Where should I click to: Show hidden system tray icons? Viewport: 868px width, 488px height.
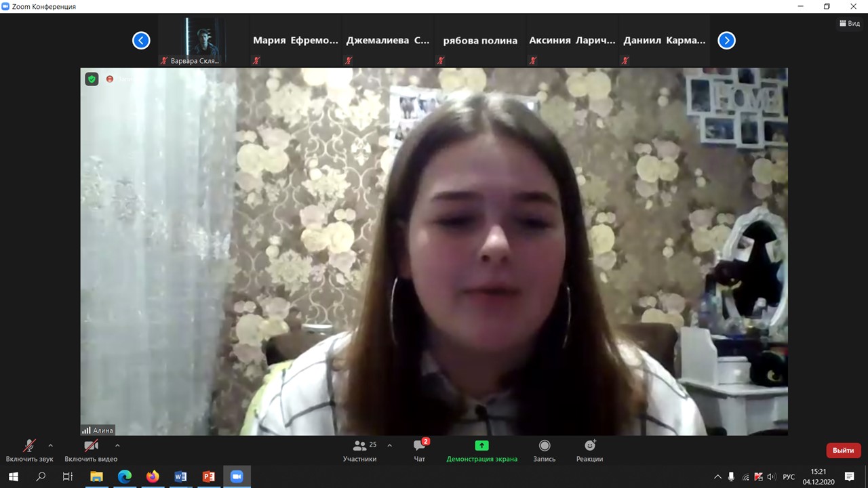[x=717, y=477]
